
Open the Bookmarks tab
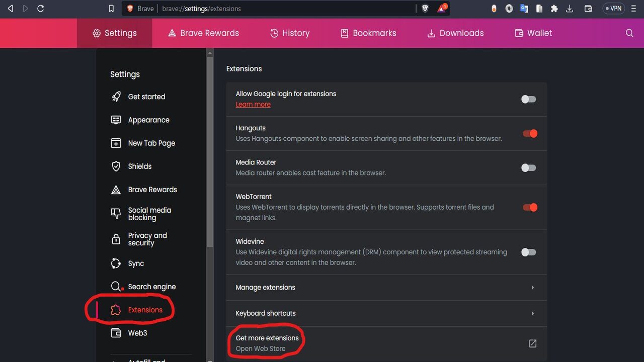pos(368,33)
